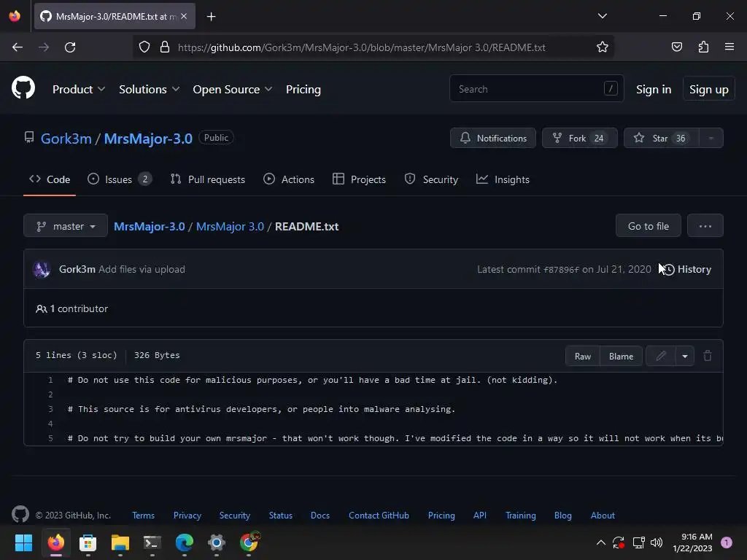Click the Notifications bell button
Viewport: 747px width, 560px height.
(x=493, y=138)
